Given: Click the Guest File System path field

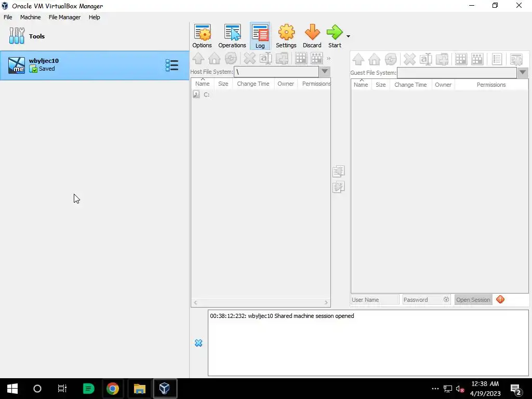Looking at the screenshot, I should pos(457,73).
